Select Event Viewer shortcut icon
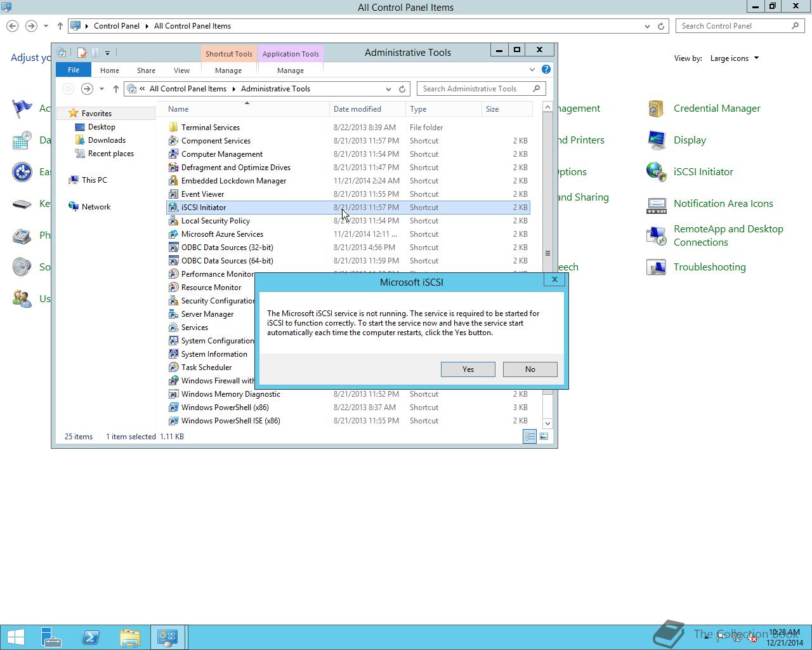This screenshot has width=812, height=650. (x=173, y=194)
